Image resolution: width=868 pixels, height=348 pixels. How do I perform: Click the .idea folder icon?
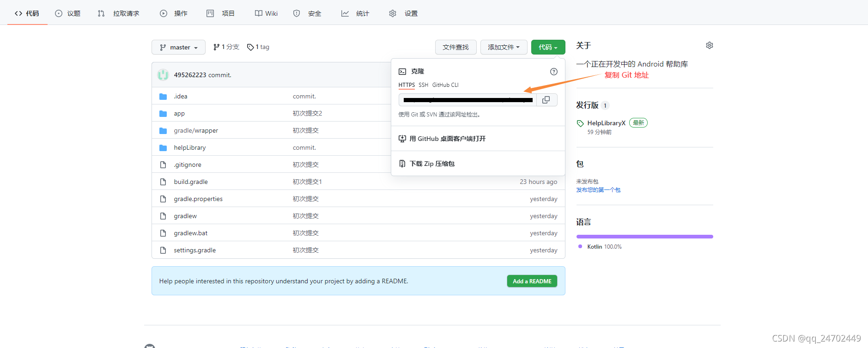point(163,97)
